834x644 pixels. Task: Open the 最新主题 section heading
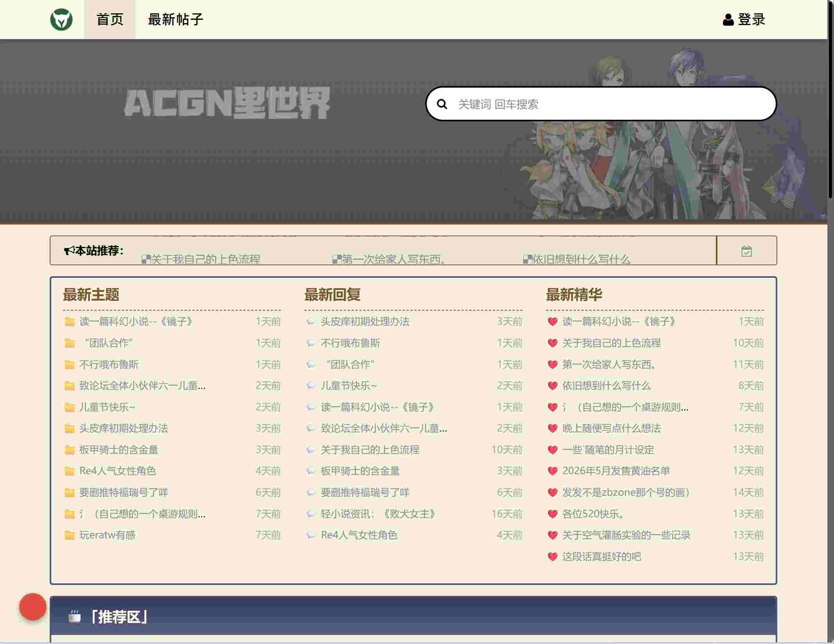point(91,295)
